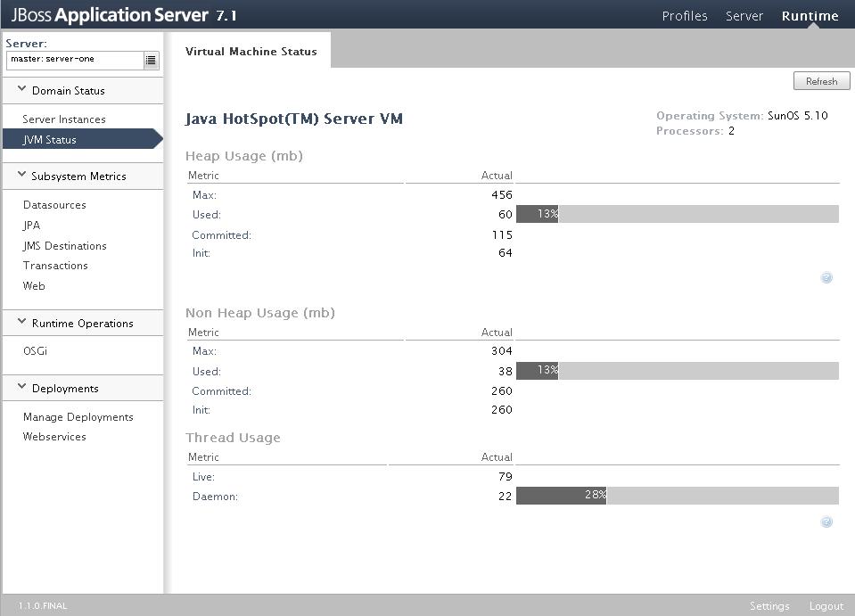This screenshot has width=855, height=616.
Task: Click the Operating System value SunOS 5.10
Action: 798,116
